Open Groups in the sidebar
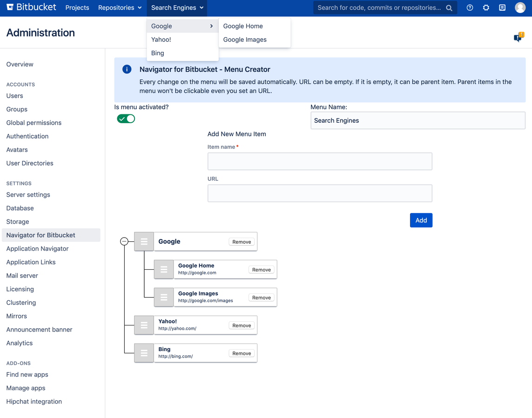This screenshot has height=418, width=532. click(x=17, y=109)
